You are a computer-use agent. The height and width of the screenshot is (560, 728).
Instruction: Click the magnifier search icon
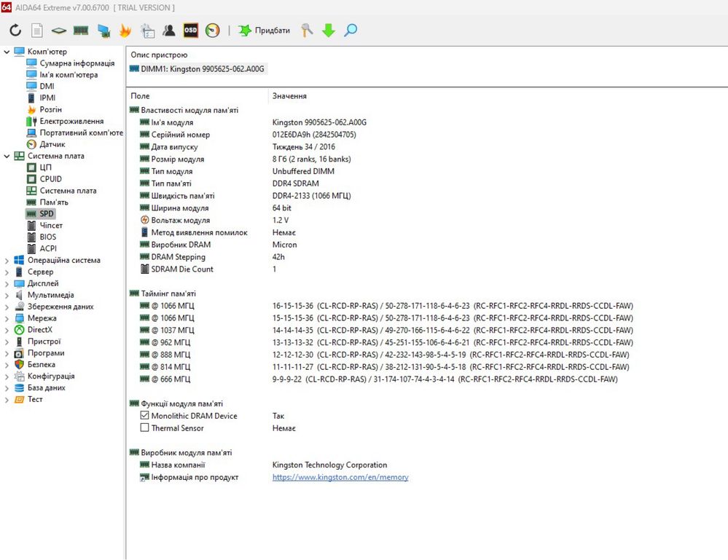351,31
